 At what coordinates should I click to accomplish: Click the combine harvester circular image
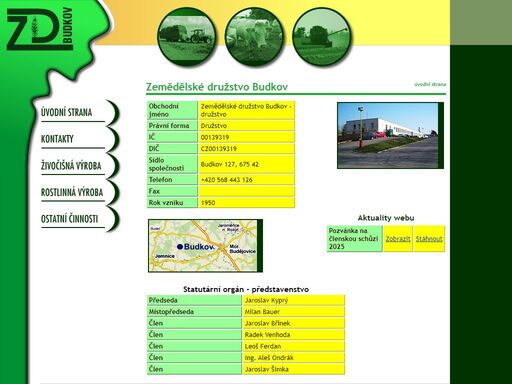pyautogui.click(x=321, y=37)
